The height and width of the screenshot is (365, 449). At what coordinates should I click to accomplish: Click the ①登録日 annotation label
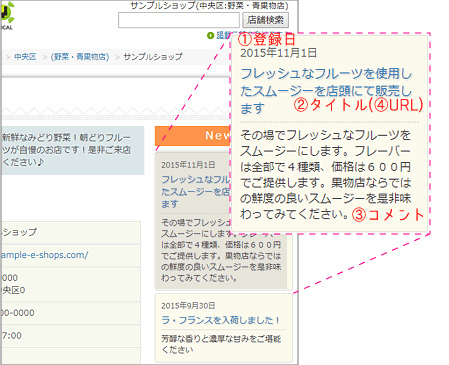click(x=267, y=39)
